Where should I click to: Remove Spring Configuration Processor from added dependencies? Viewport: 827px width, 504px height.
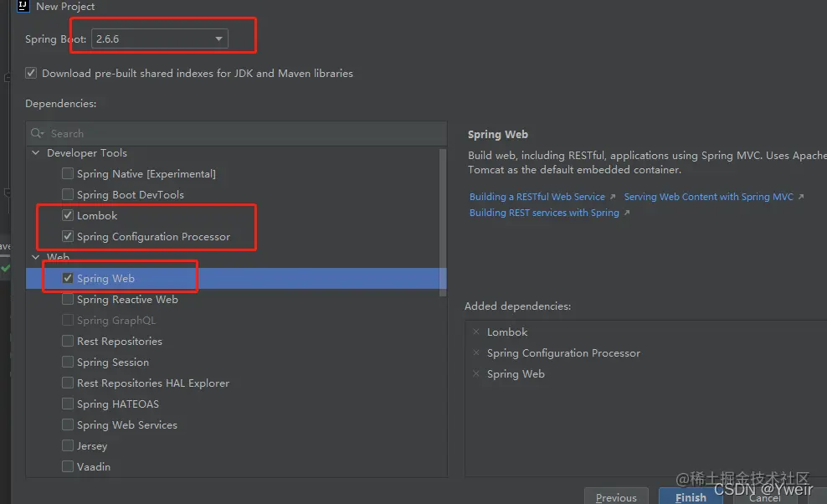(476, 353)
